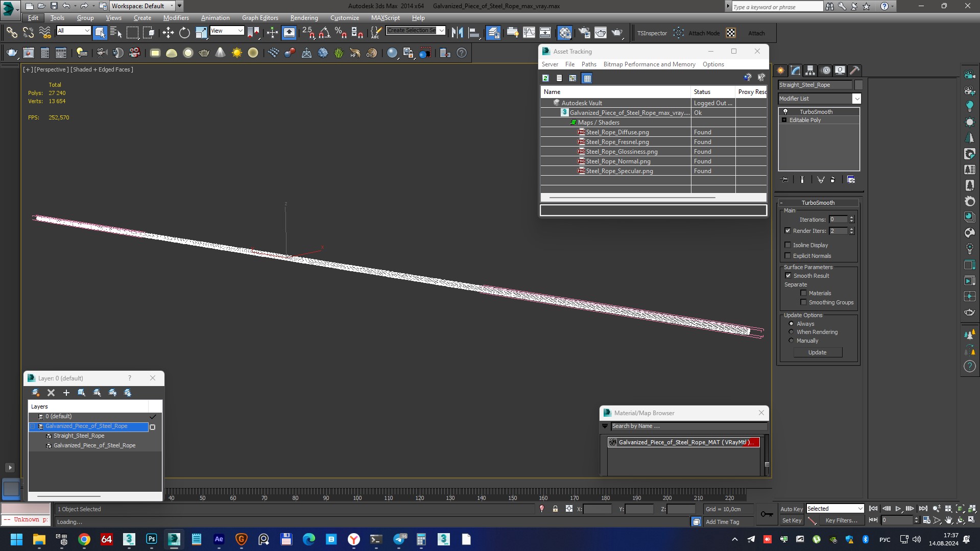The height and width of the screenshot is (551, 980).
Task: Click the object color swatch
Action: pos(858,85)
